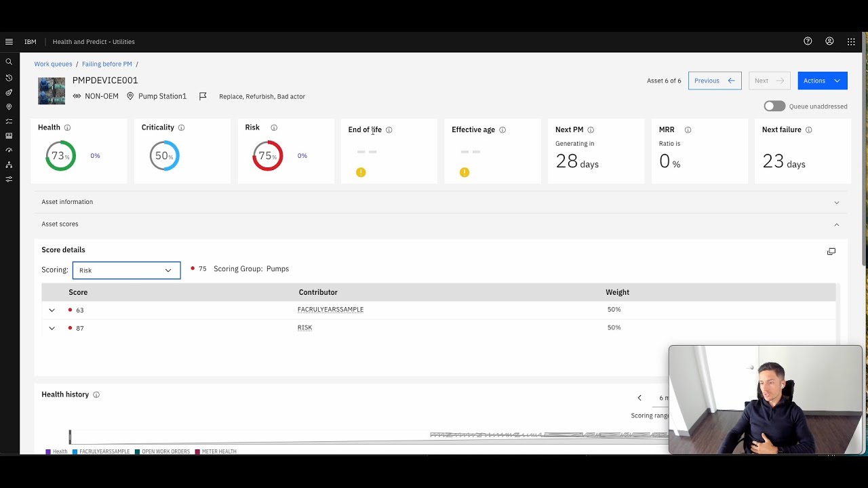Open the app switcher grid icon
Image resolution: width=868 pixels, height=488 pixels.
[x=851, y=41]
